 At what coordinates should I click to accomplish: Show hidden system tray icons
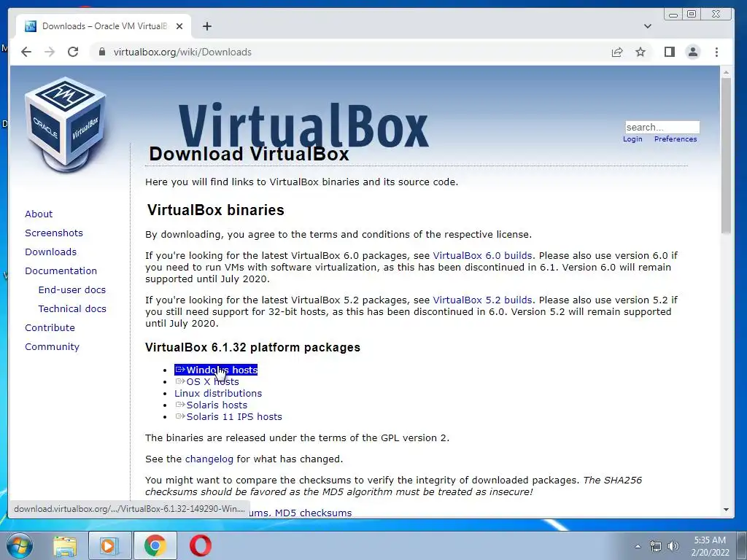tap(638, 546)
